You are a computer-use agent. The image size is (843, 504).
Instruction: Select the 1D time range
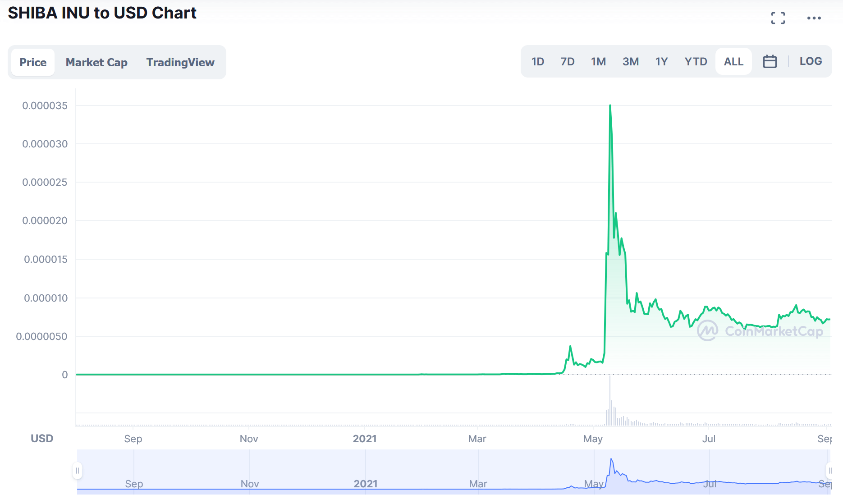point(537,61)
